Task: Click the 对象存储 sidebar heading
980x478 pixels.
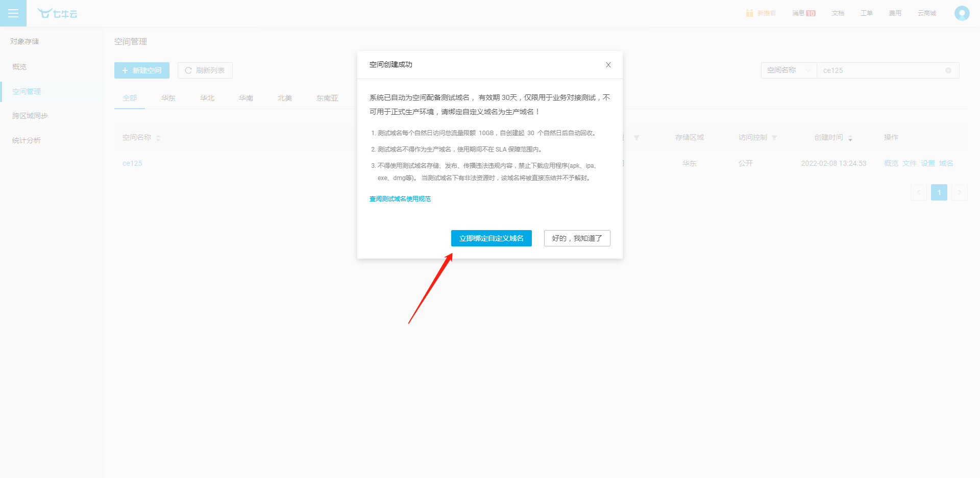Action: tap(24, 41)
